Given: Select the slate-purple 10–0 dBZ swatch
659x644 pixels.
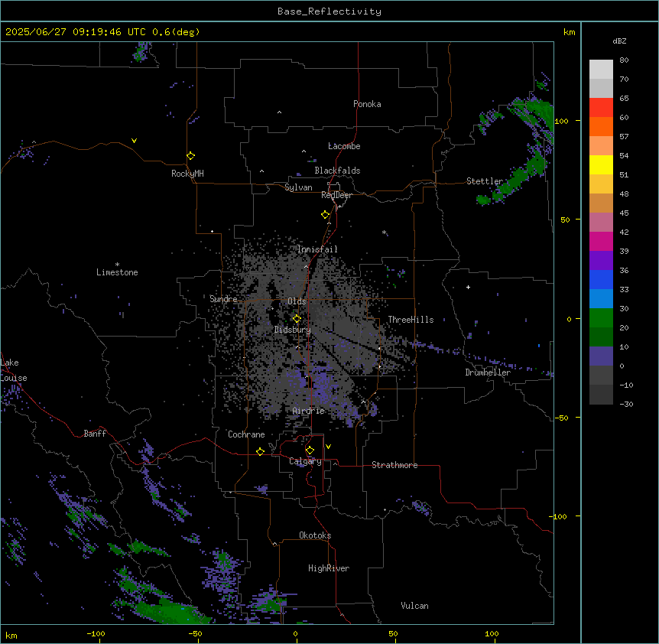Looking at the screenshot, I should tap(601, 356).
